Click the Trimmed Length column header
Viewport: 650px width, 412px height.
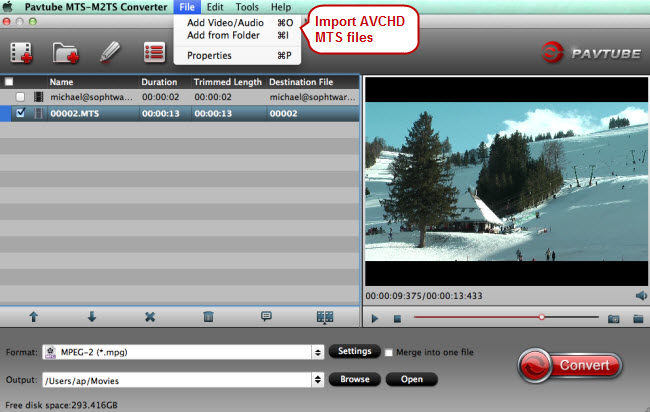click(228, 82)
